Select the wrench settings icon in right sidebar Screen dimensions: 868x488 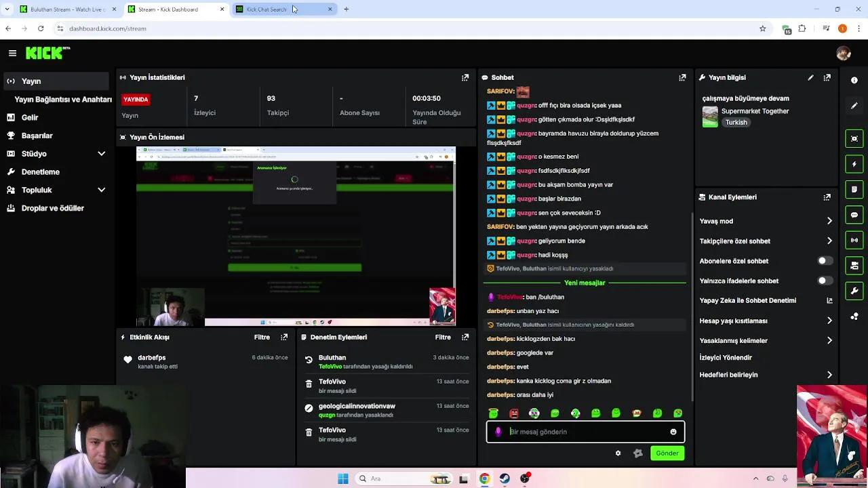click(x=854, y=291)
